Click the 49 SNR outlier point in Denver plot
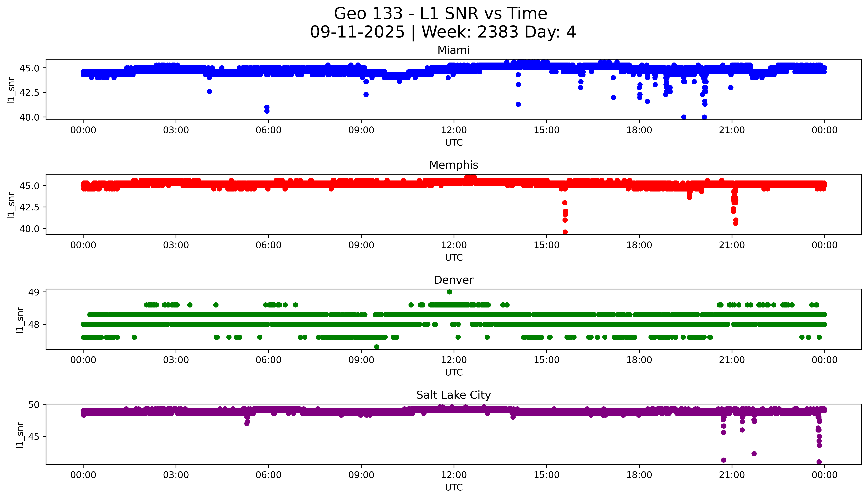This screenshot has width=868, height=499. point(449,292)
